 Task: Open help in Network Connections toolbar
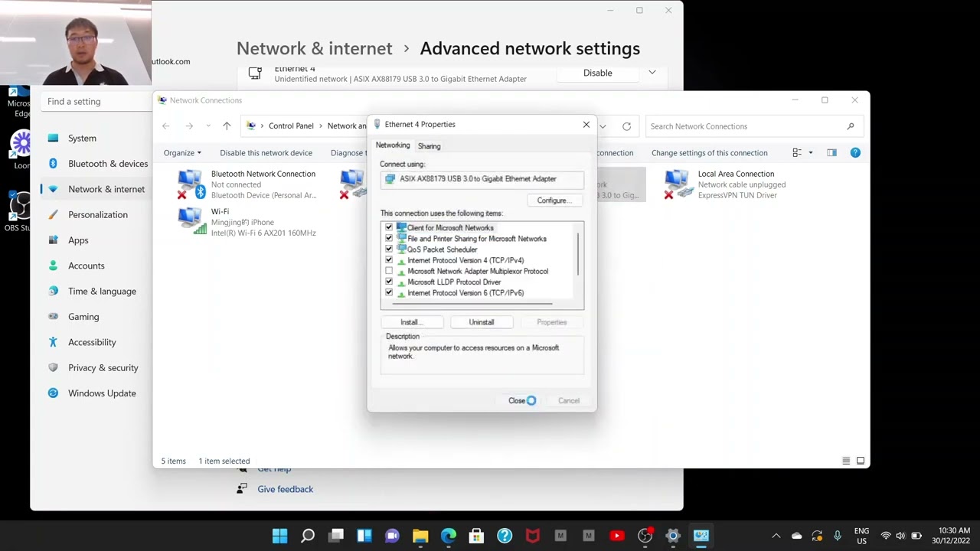tap(855, 153)
